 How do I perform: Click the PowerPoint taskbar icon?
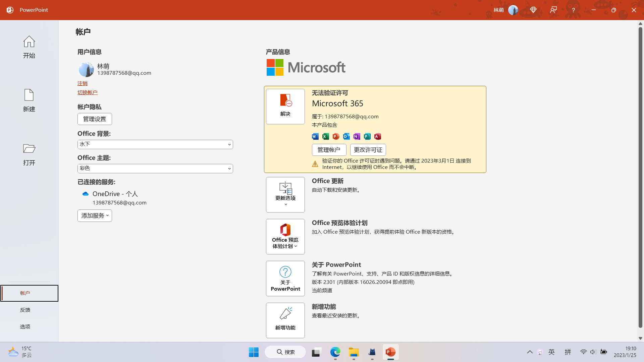(x=390, y=352)
